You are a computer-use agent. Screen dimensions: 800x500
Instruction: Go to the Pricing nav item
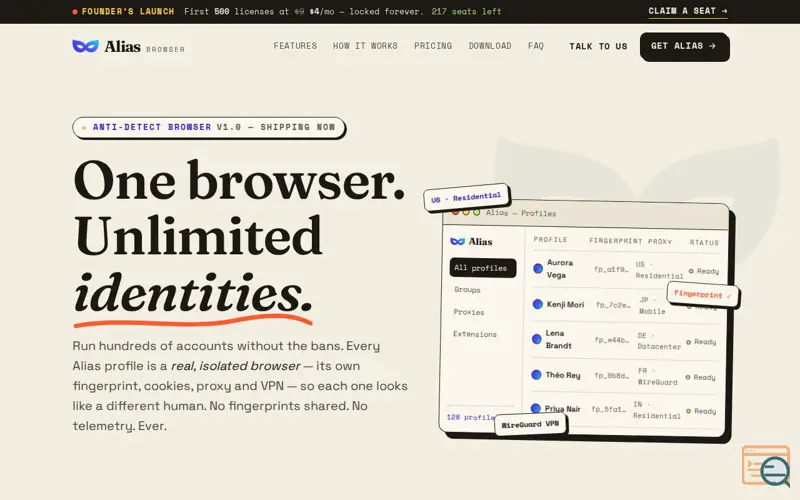click(x=433, y=46)
